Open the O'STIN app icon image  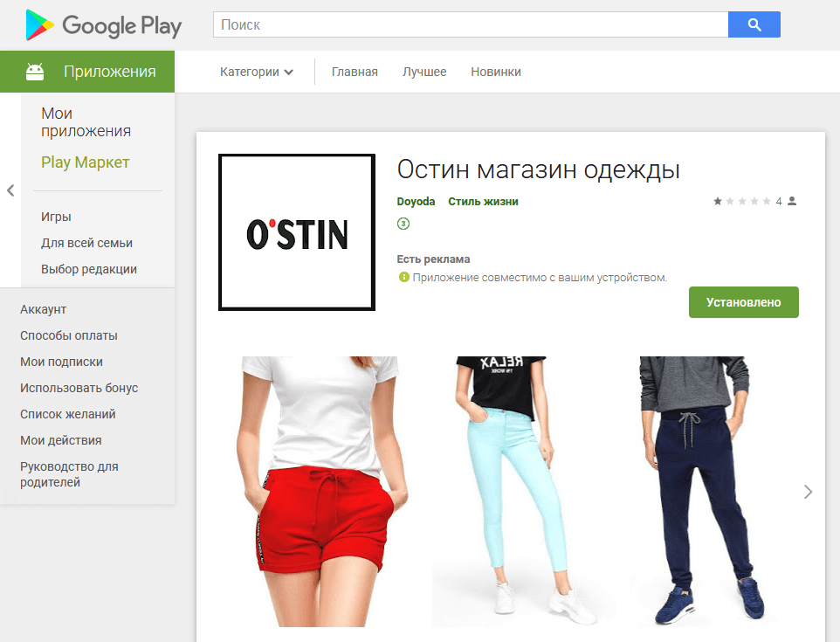[x=297, y=232]
